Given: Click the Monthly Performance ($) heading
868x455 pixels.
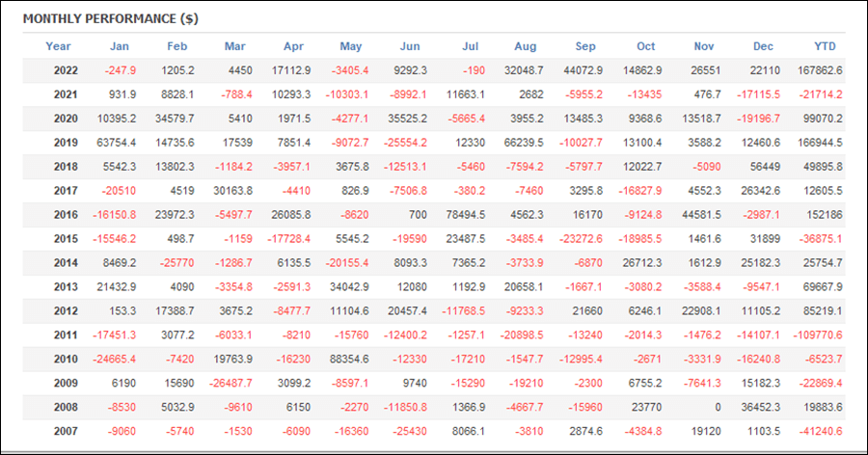Looking at the screenshot, I should 111,19.
